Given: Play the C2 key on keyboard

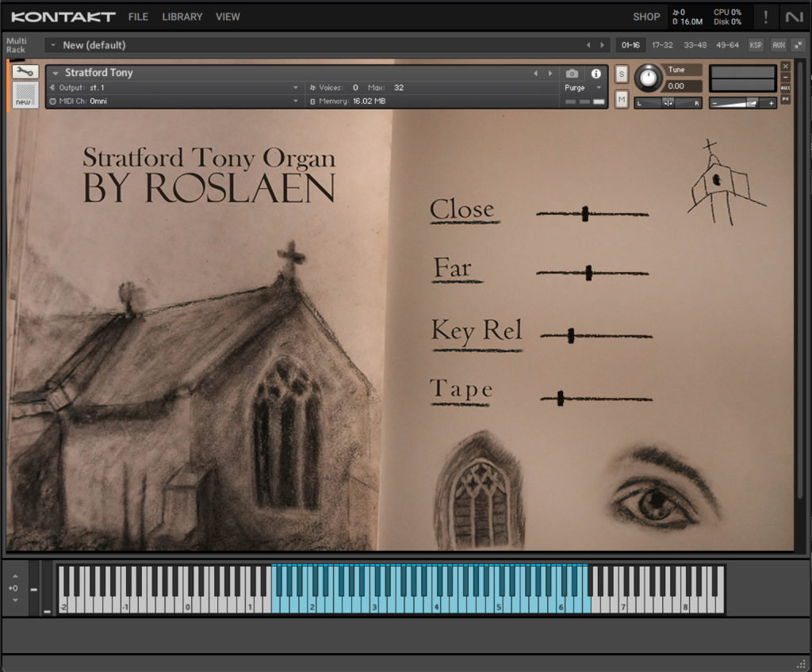Looking at the screenshot, I should [312, 601].
